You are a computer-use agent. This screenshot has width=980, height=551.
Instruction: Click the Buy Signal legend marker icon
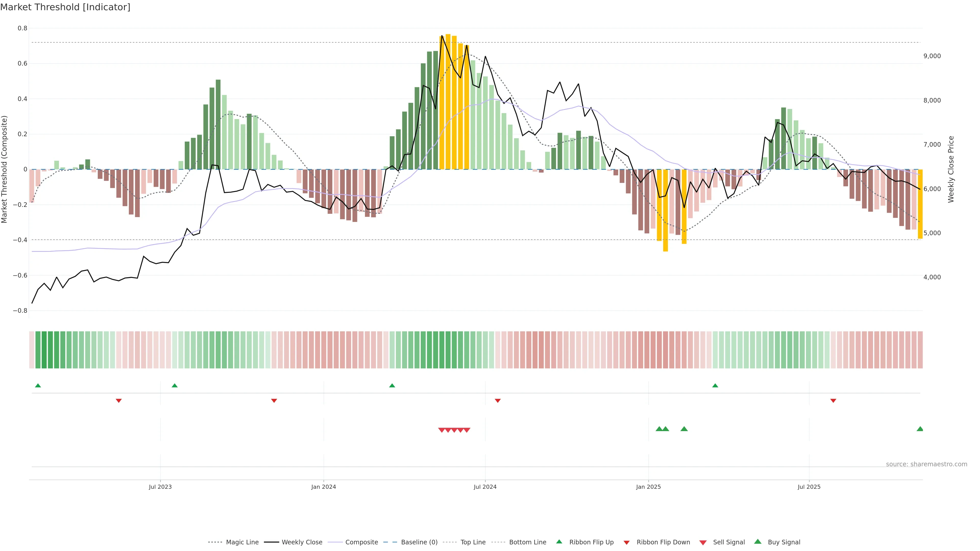757,542
